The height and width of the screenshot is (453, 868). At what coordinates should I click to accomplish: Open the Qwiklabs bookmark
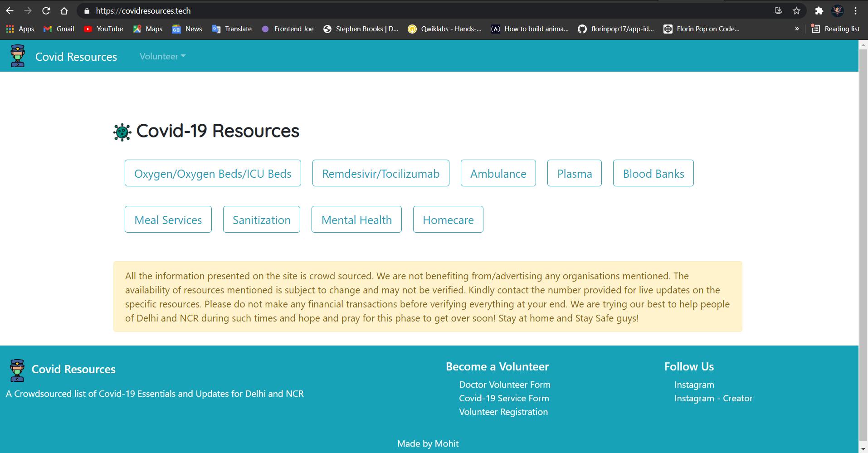(444, 29)
